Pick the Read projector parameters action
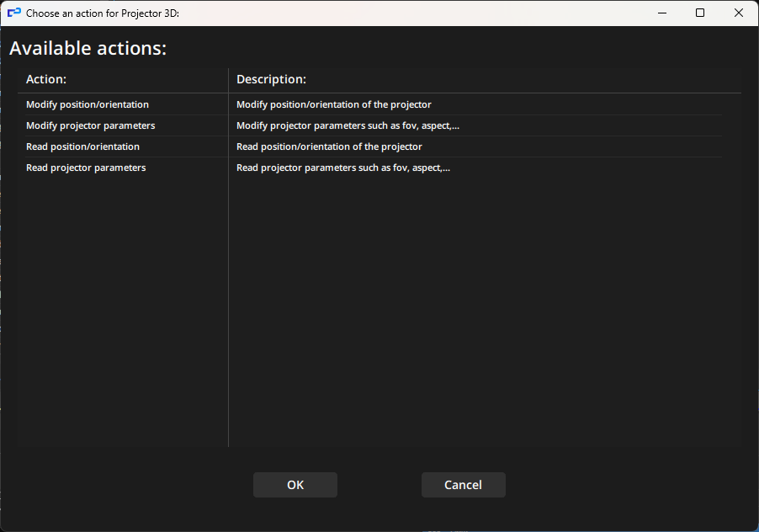Viewport: 759px width, 532px height. pos(86,168)
